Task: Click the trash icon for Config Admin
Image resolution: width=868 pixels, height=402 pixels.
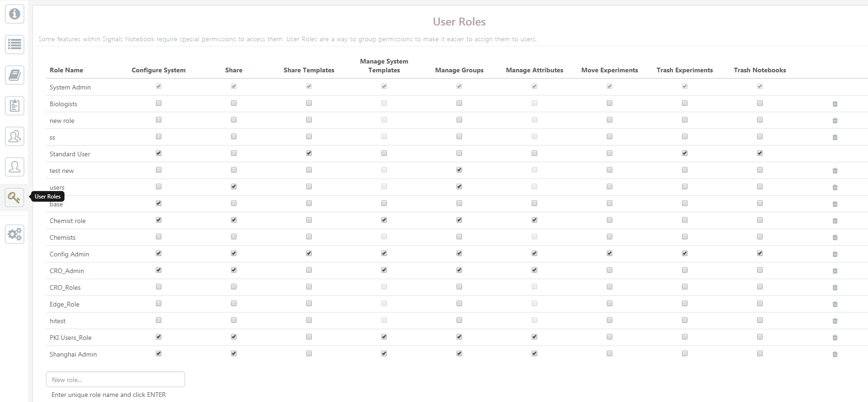Action: point(835,254)
